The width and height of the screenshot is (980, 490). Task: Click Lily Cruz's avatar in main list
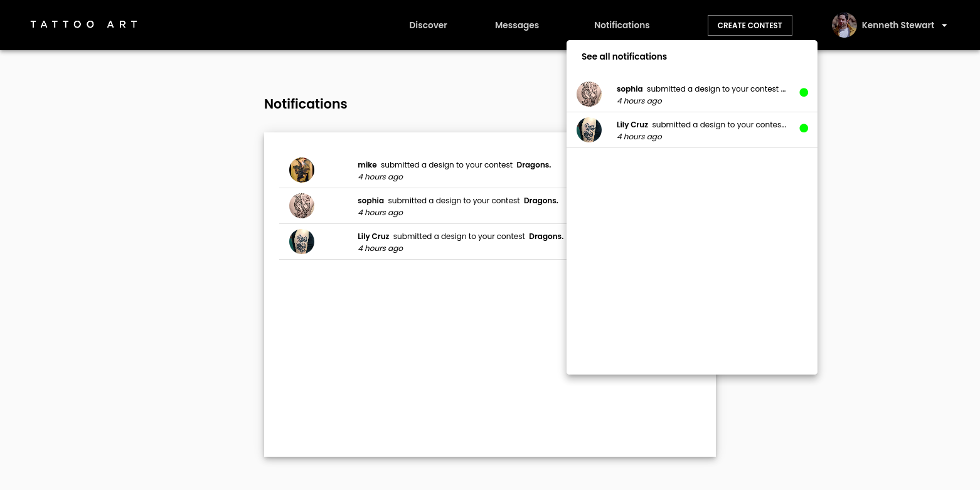coord(302,242)
